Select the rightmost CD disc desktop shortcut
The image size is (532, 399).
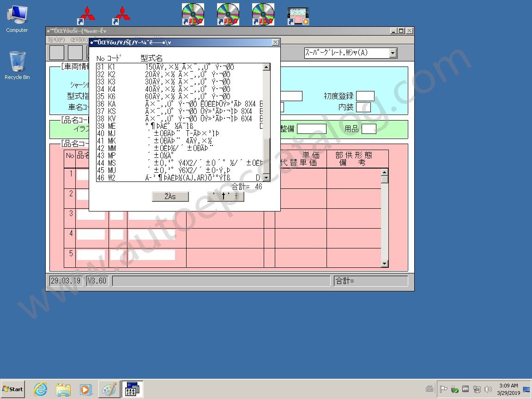pyautogui.click(x=263, y=14)
